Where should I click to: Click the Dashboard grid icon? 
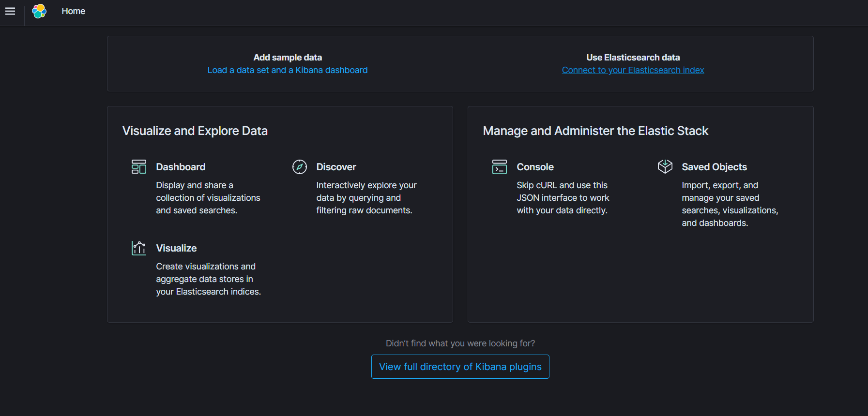pos(139,167)
